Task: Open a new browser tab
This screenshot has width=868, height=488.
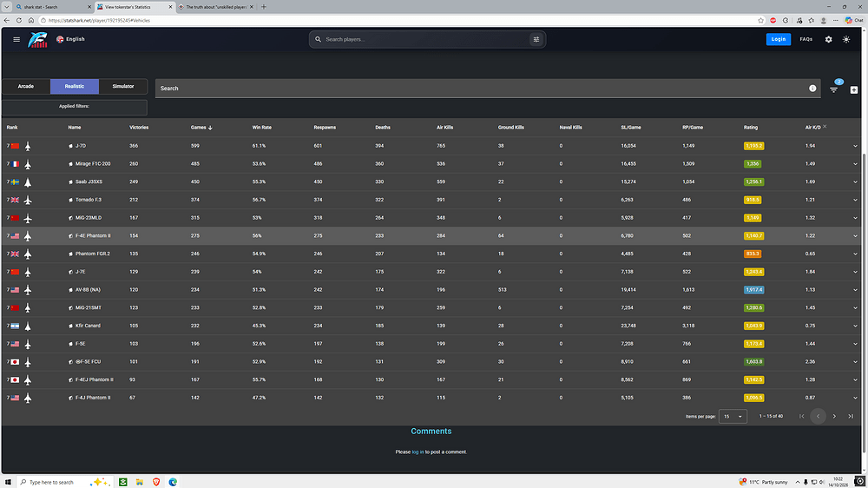Action: [x=264, y=7]
